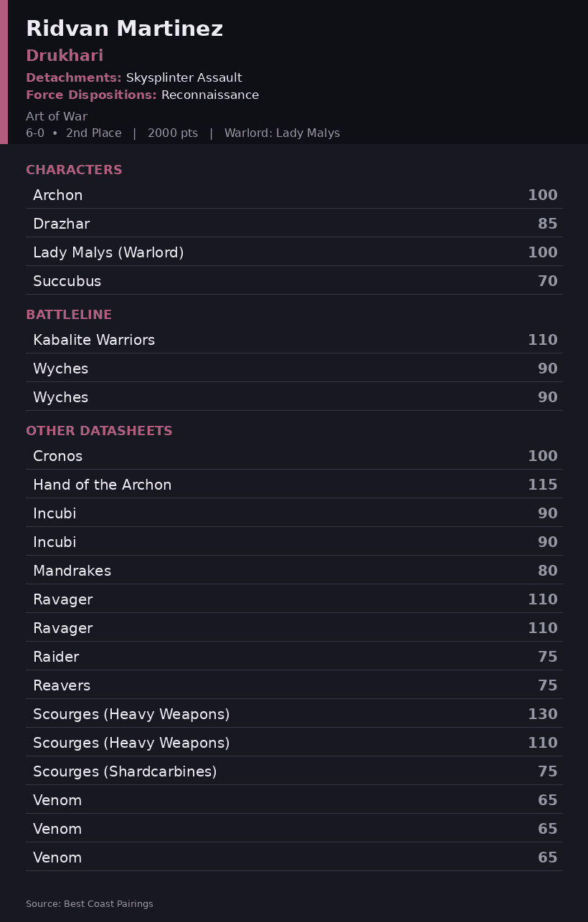Select the Hand of the Archon entry

point(294,485)
